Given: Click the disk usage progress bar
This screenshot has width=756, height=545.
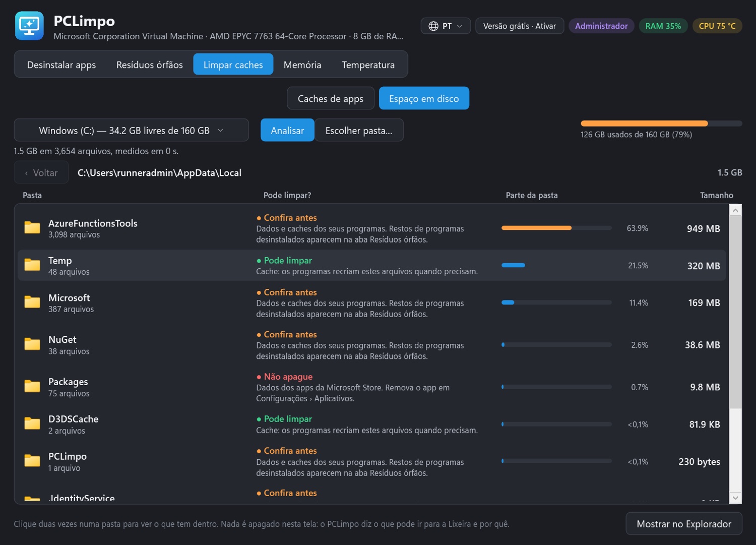Looking at the screenshot, I should coord(661,124).
